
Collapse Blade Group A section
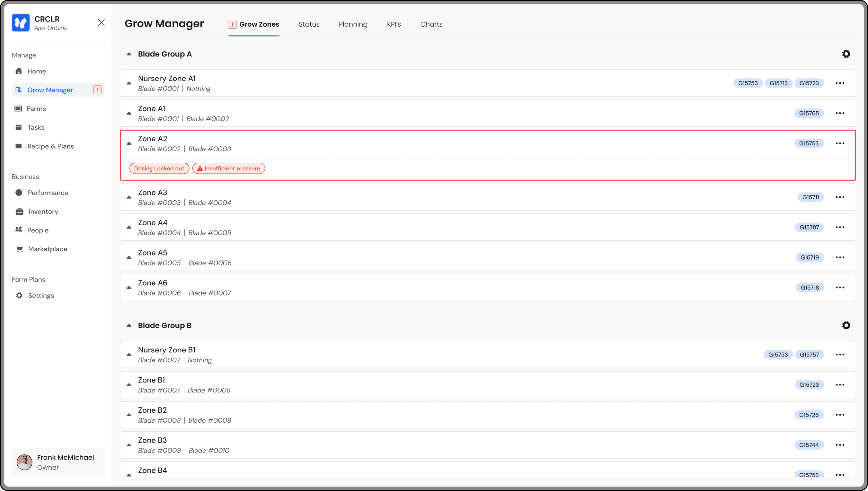tap(129, 54)
